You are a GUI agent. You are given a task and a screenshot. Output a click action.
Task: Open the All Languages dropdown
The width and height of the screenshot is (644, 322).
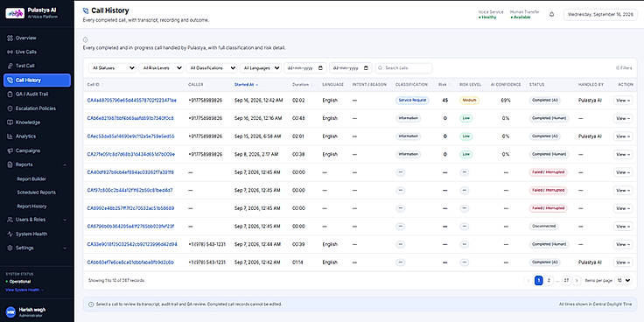point(261,68)
